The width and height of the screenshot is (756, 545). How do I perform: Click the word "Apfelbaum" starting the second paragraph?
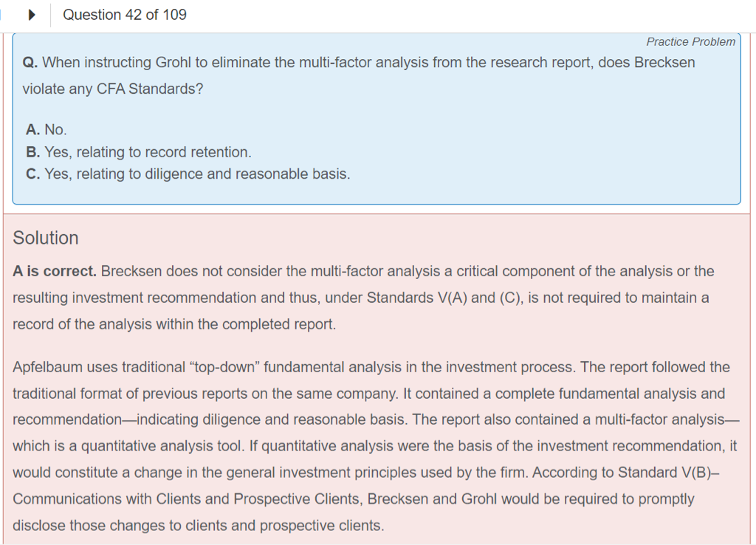47,367
